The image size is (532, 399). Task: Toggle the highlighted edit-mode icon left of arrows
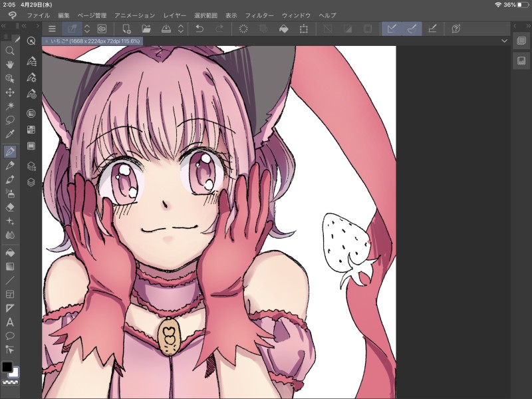(72, 29)
